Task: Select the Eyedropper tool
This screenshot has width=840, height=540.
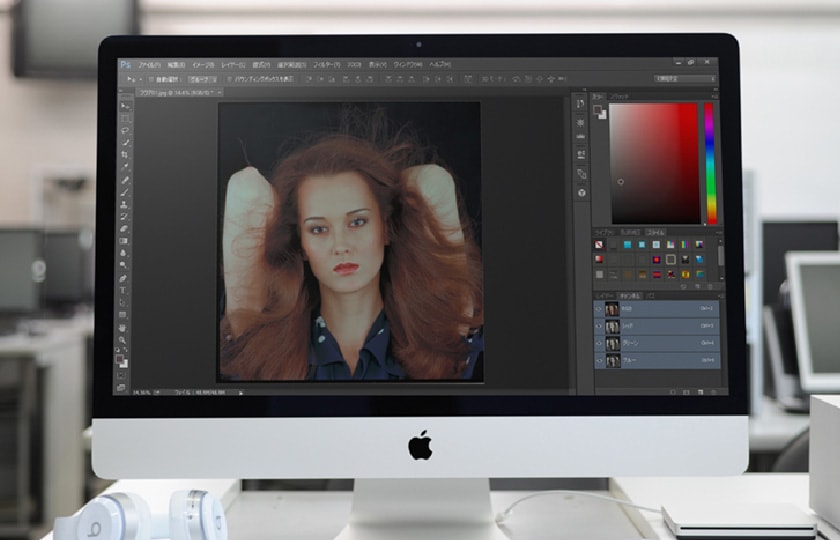Action: point(125,167)
